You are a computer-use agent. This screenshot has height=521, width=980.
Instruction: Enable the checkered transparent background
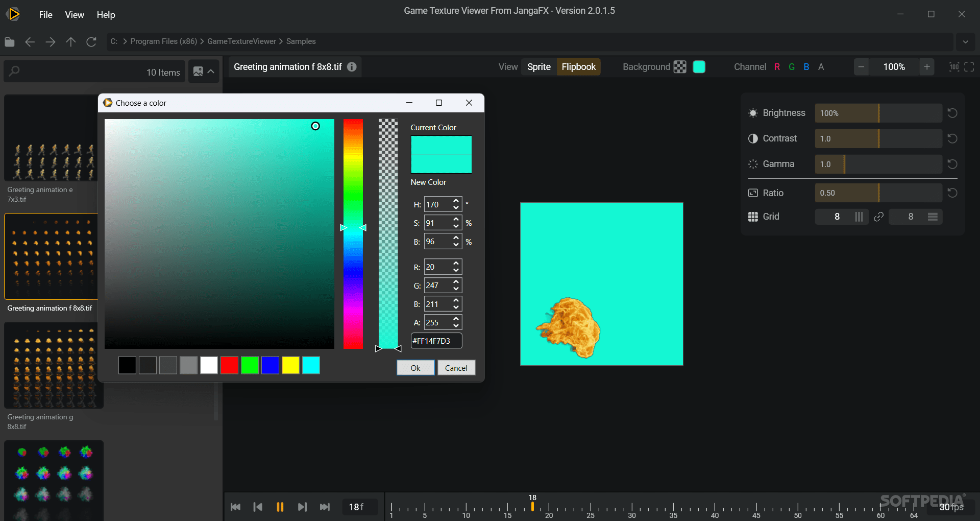(680, 66)
